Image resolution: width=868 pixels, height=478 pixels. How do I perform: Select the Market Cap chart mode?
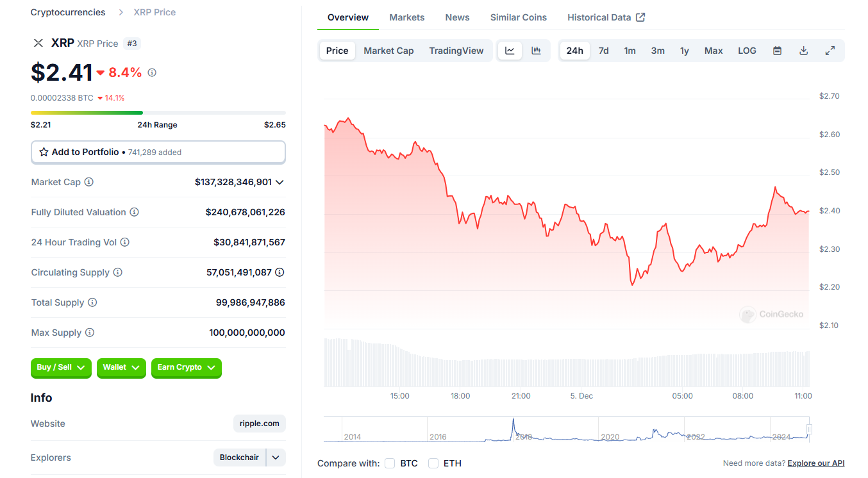(x=388, y=51)
